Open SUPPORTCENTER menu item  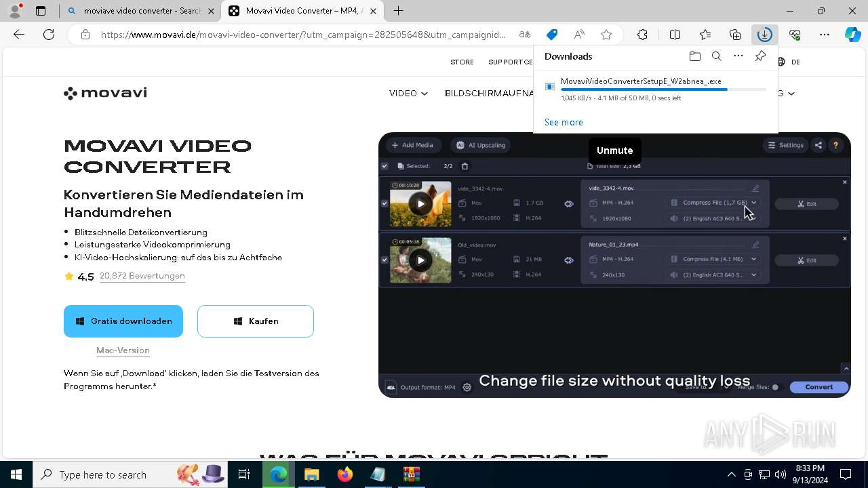pyautogui.click(x=511, y=62)
